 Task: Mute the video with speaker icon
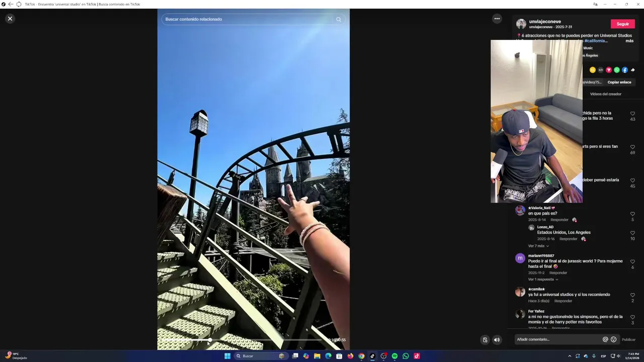(497, 340)
